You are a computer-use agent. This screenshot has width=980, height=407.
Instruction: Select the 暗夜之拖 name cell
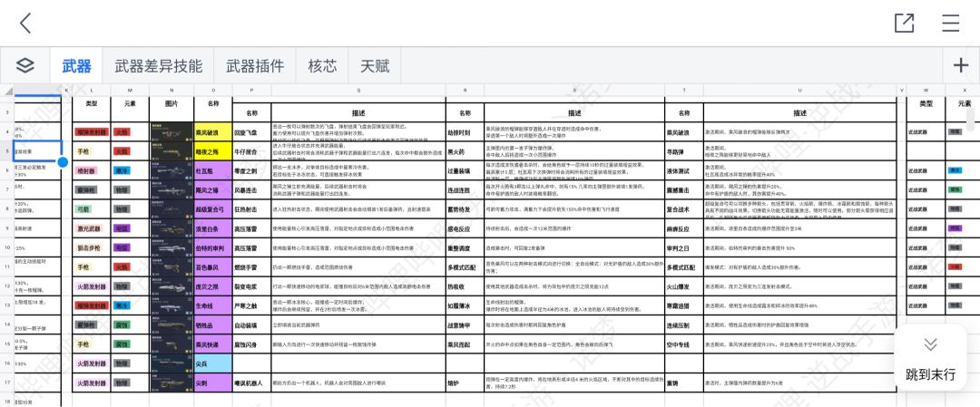[213, 151]
